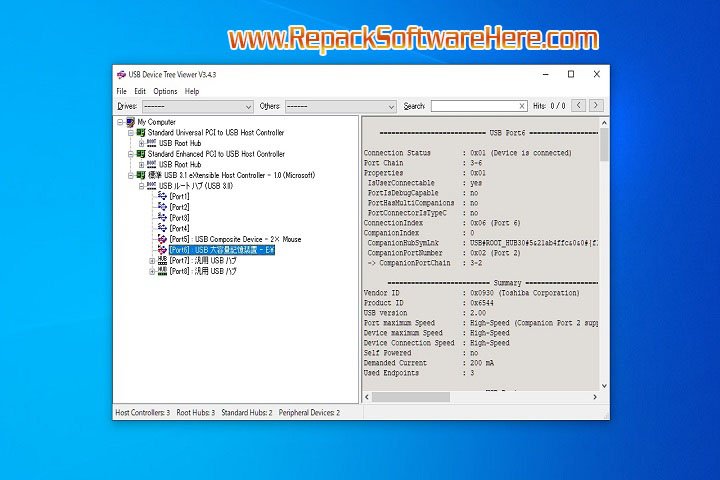
Task: Collapse the USB 3.0 root hub node
Action: (141, 186)
